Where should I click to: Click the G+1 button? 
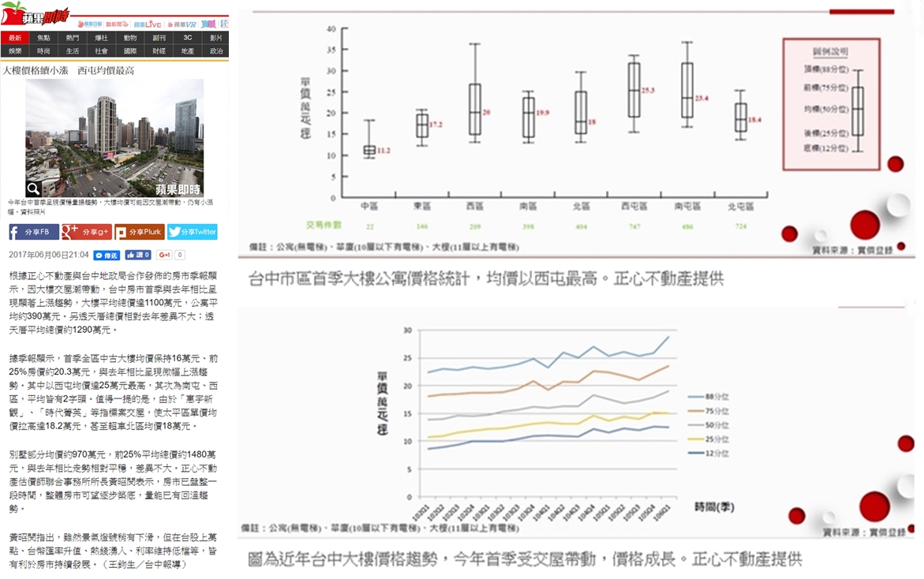(x=166, y=255)
